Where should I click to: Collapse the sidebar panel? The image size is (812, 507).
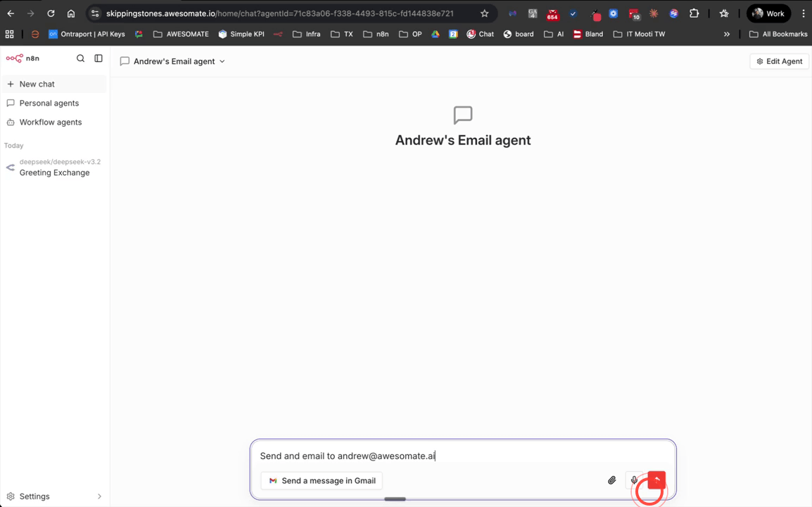pyautogui.click(x=98, y=58)
